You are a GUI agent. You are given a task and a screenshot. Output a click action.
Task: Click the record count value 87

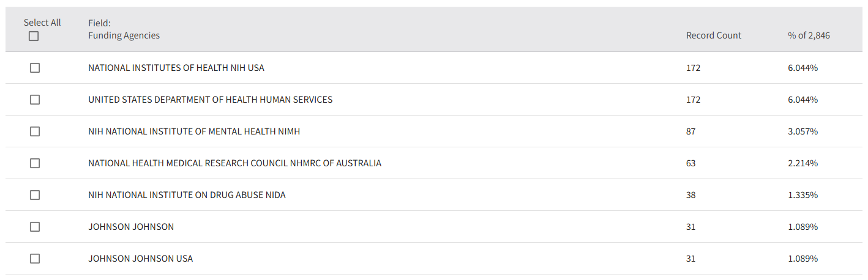coord(690,131)
